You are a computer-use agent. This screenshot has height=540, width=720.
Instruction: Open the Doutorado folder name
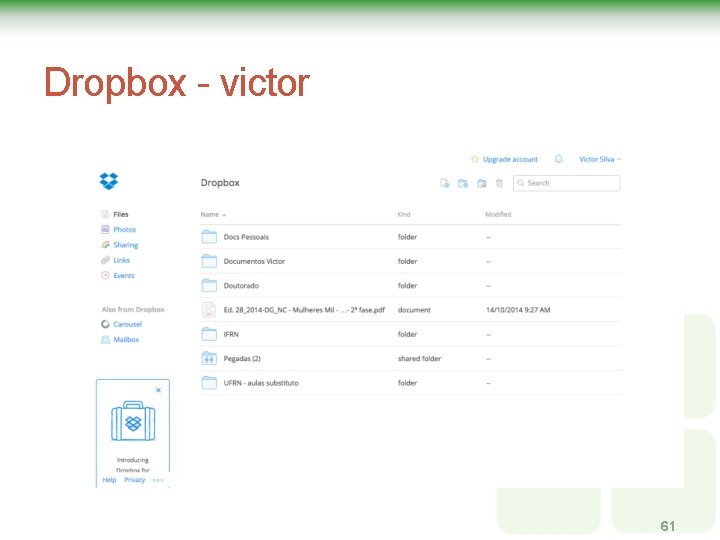click(x=241, y=286)
